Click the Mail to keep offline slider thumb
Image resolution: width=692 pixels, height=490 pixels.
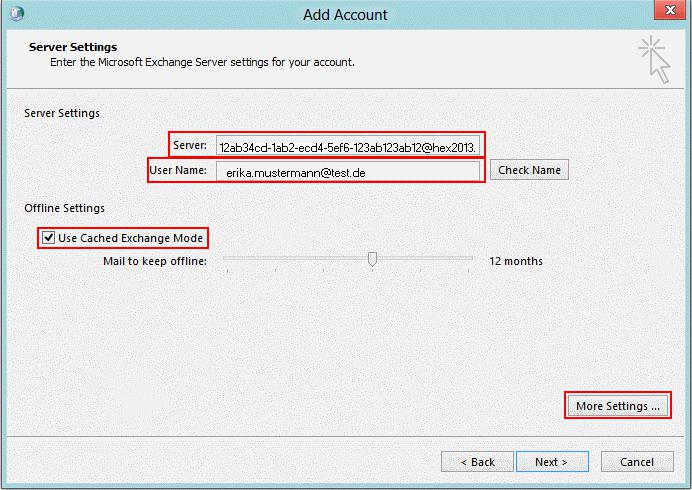pos(372,260)
